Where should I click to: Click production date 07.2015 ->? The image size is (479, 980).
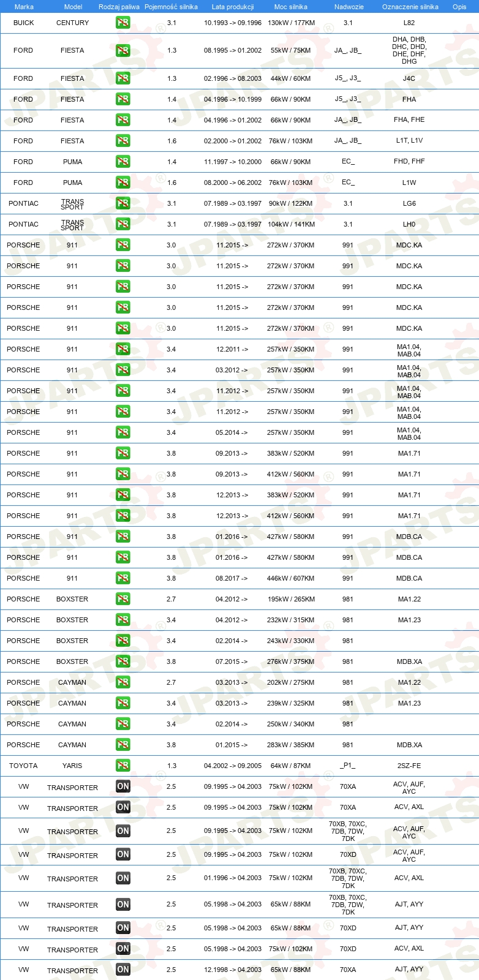[232, 661]
